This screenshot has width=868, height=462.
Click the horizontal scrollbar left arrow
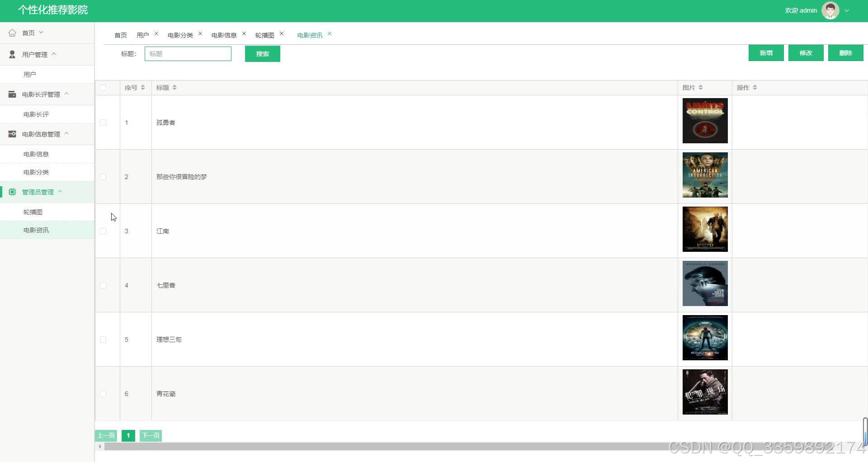coord(99,447)
